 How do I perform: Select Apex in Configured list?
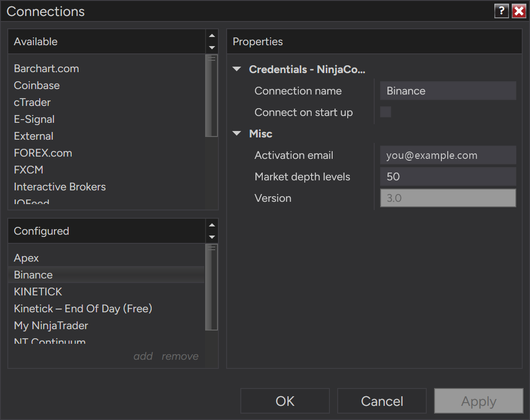[x=106, y=258]
